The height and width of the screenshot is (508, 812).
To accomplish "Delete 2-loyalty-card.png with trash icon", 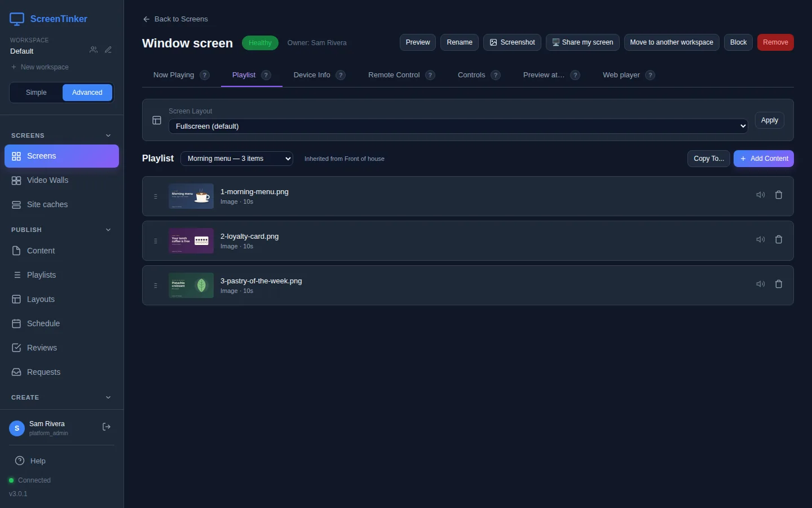I will [x=779, y=239].
